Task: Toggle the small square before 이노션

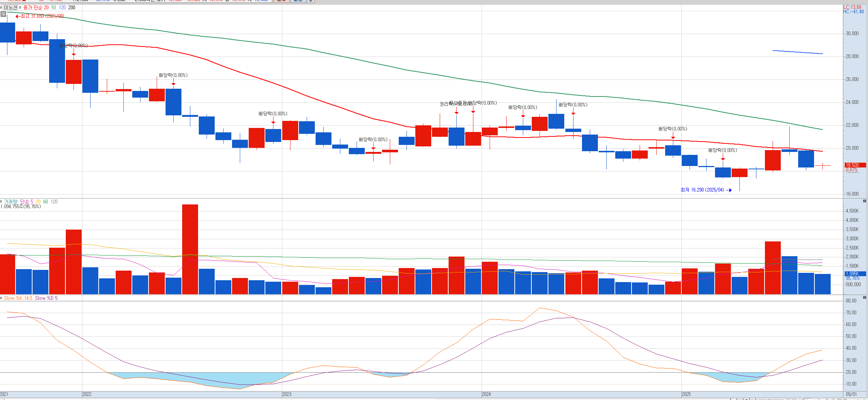Action: tap(1, 7)
